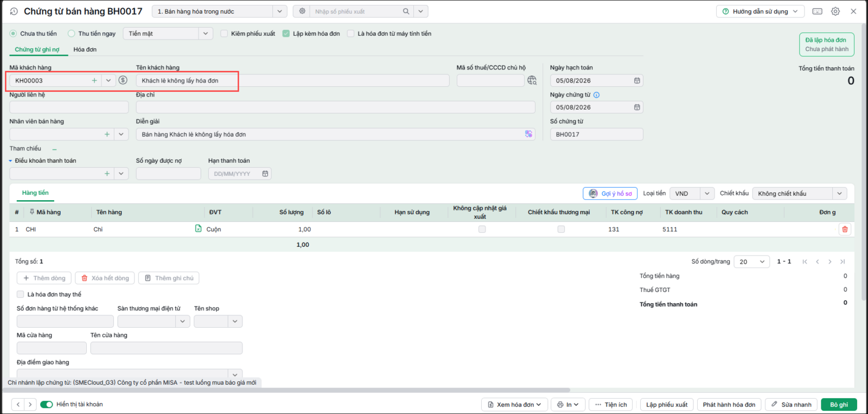
Task: Go to the first page of rows
Action: (x=805, y=262)
